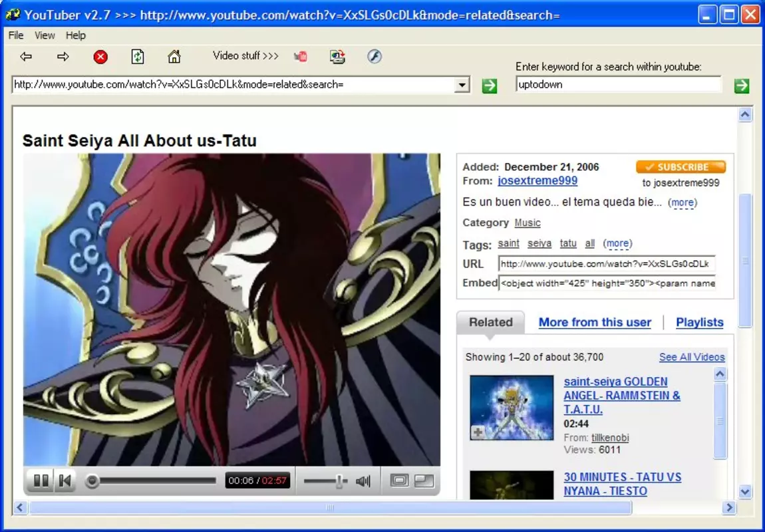
Task: Click the related list scroll up arrow
Action: pyautogui.click(x=720, y=374)
